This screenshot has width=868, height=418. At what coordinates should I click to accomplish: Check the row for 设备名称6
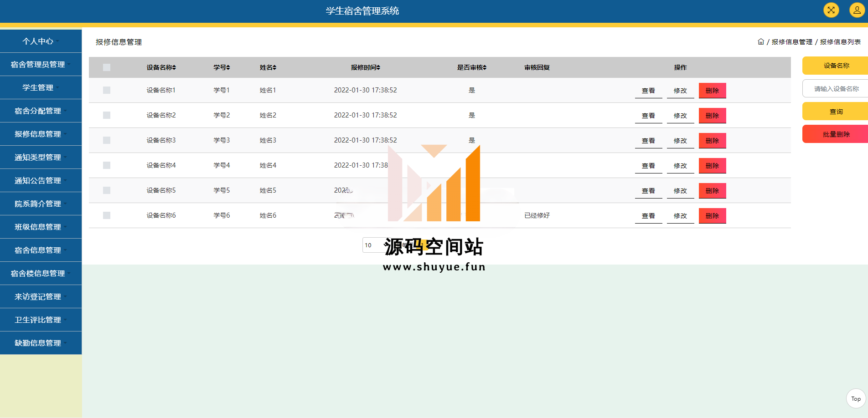[x=107, y=215]
